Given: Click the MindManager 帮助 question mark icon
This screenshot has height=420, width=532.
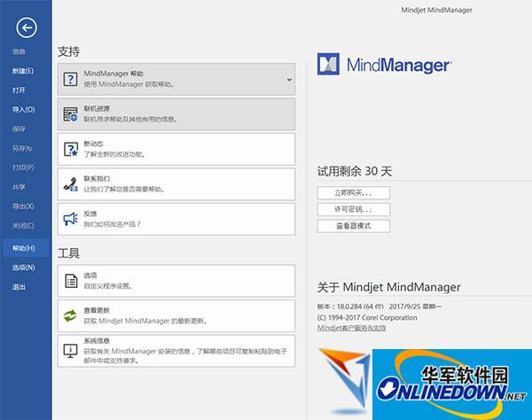Looking at the screenshot, I should [71, 80].
